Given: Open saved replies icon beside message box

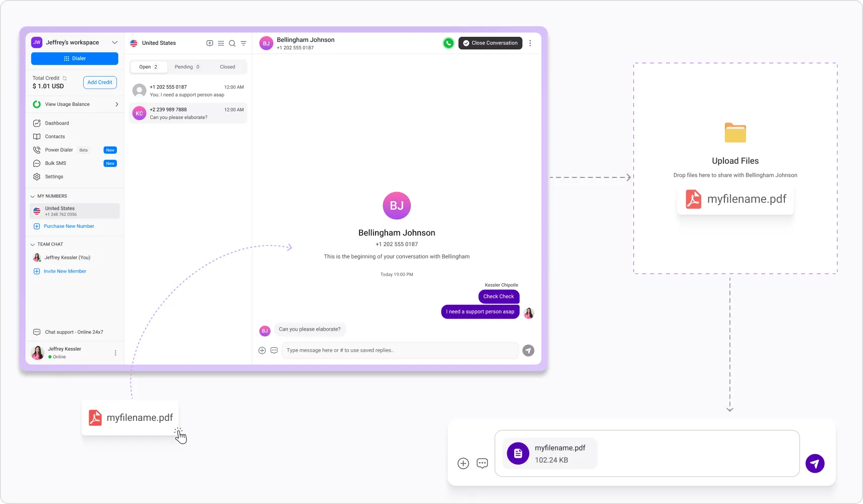Looking at the screenshot, I should pyautogui.click(x=274, y=350).
